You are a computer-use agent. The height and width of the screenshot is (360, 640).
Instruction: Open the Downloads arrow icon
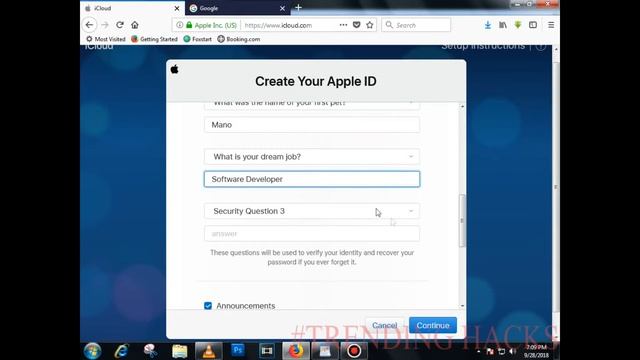(x=487, y=25)
